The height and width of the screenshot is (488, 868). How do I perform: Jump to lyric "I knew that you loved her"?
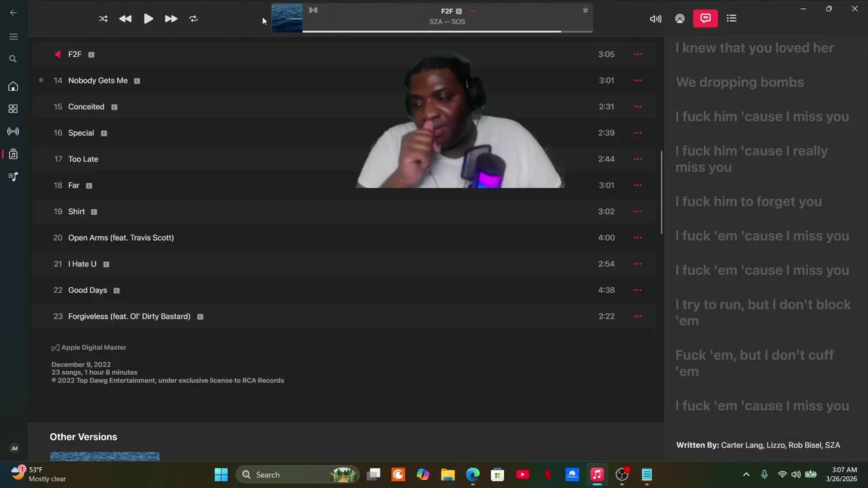click(x=755, y=48)
